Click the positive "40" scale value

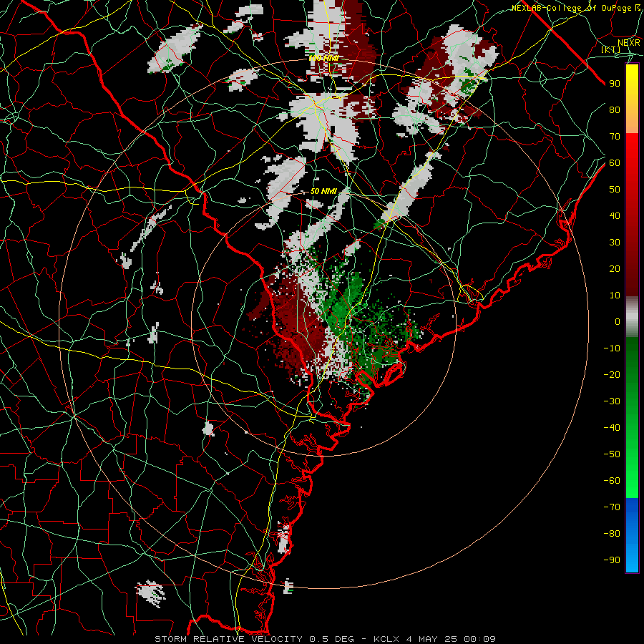pos(615,216)
